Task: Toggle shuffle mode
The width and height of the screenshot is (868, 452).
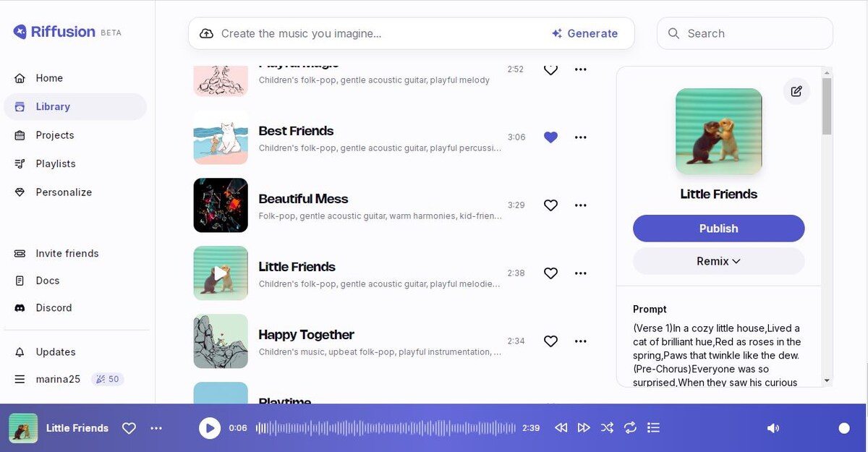Action: pyautogui.click(x=607, y=428)
